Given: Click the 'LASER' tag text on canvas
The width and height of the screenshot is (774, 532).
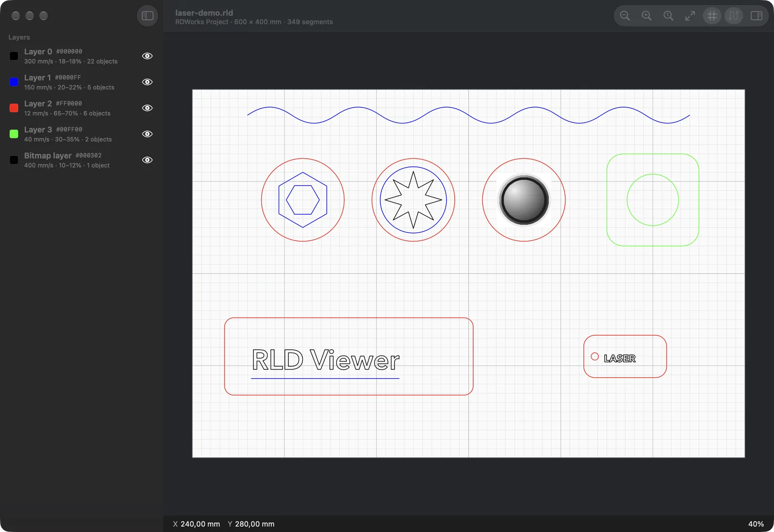Looking at the screenshot, I should pyautogui.click(x=620, y=358).
